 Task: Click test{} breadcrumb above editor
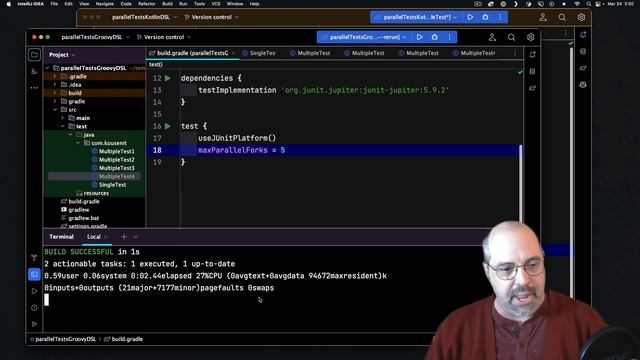point(156,64)
